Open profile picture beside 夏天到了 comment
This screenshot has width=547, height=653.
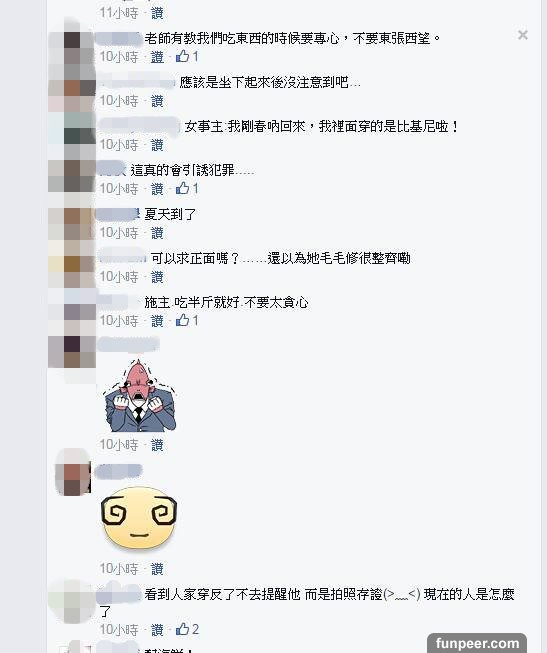72,223
